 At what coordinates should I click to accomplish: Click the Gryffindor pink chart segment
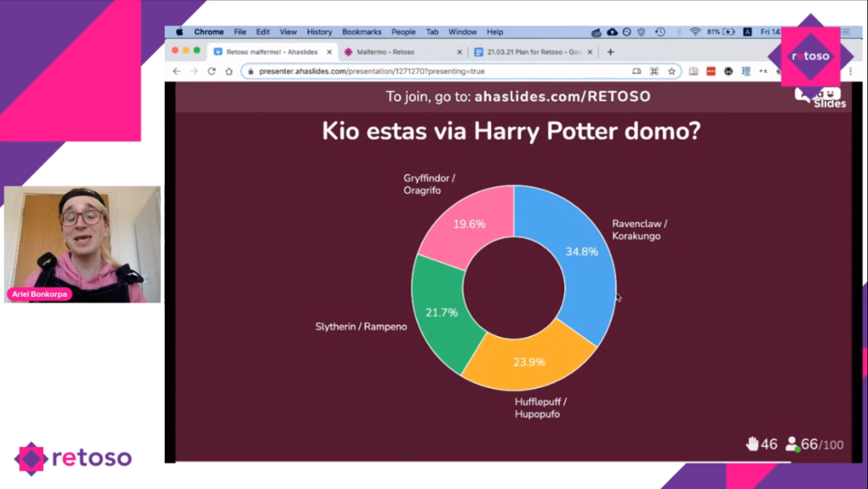coord(469,224)
